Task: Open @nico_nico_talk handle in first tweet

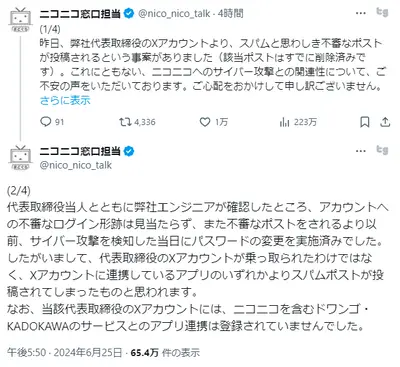Action: [x=174, y=14]
